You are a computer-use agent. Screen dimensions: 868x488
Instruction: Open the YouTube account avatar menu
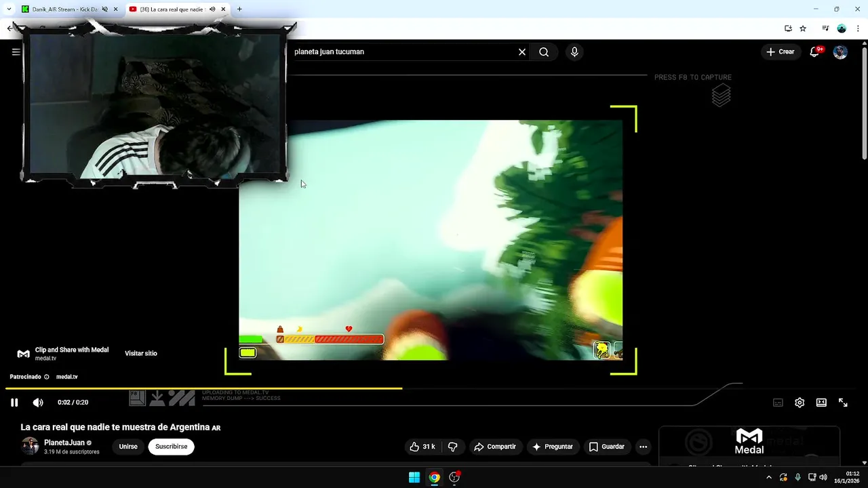(840, 52)
